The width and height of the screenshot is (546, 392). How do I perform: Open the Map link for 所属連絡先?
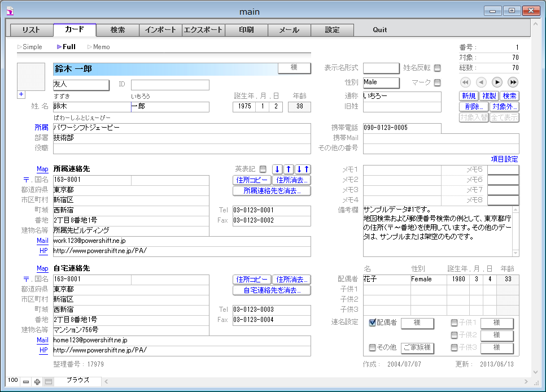[42, 169]
